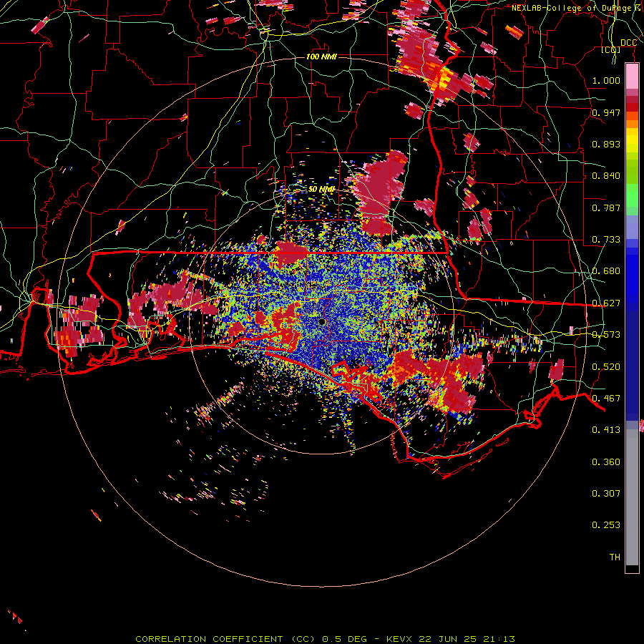Screen dimensions: 644x644
Task: Click the 0.840 legend value
Action: [x=606, y=176]
